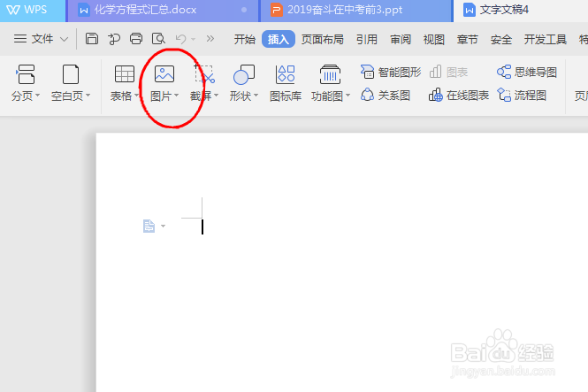Click the 图标库 icon library button
Image resolution: width=588 pixels, height=392 pixels.
pyautogui.click(x=286, y=81)
